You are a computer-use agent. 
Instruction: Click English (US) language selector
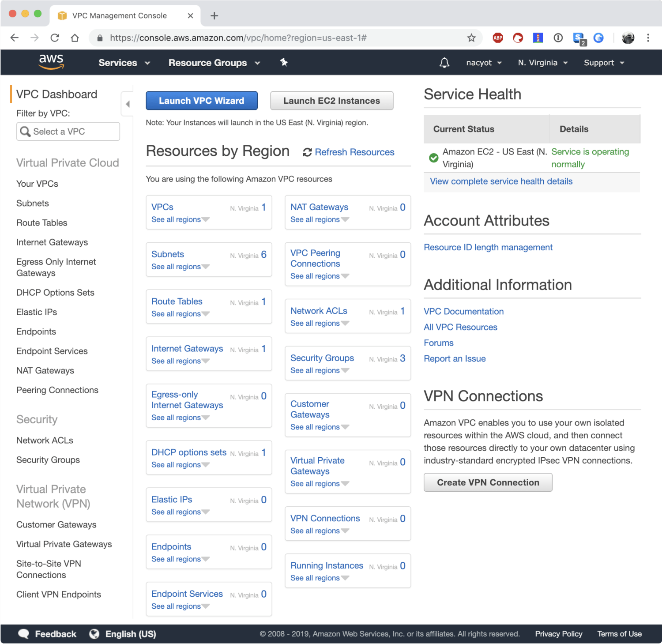(x=131, y=634)
